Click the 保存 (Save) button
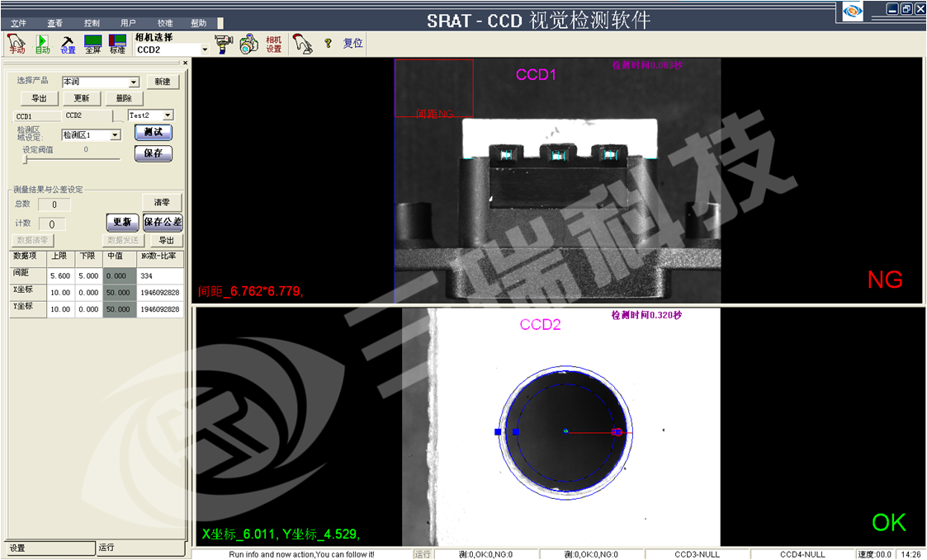This screenshot has width=927, height=560. [153, 153]
